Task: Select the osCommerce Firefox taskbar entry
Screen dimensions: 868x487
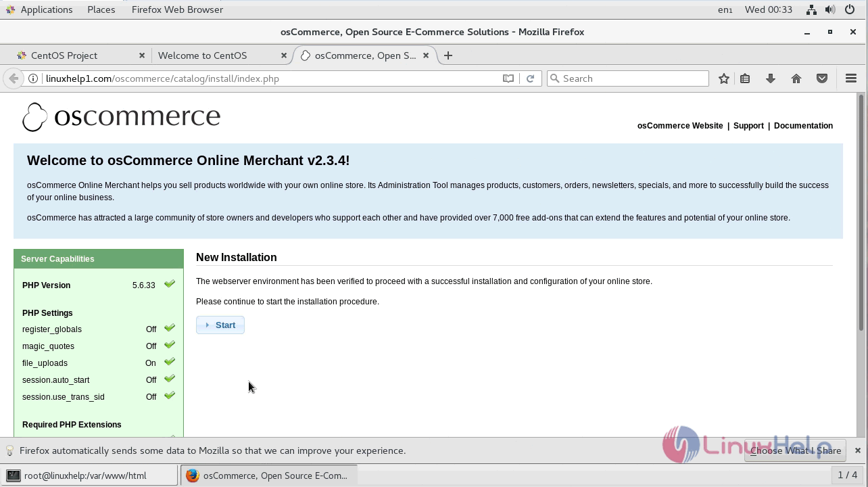Action: point(268,476)
